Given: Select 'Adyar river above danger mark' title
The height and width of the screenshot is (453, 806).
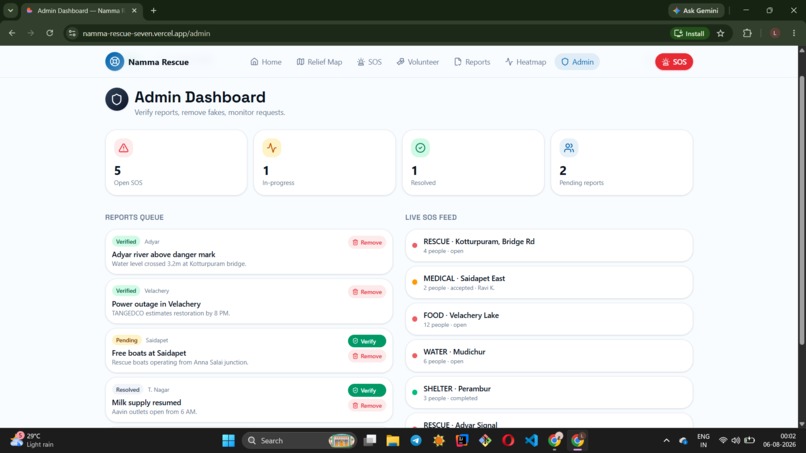Looking at the screenshot, I should tap(163, 254).
